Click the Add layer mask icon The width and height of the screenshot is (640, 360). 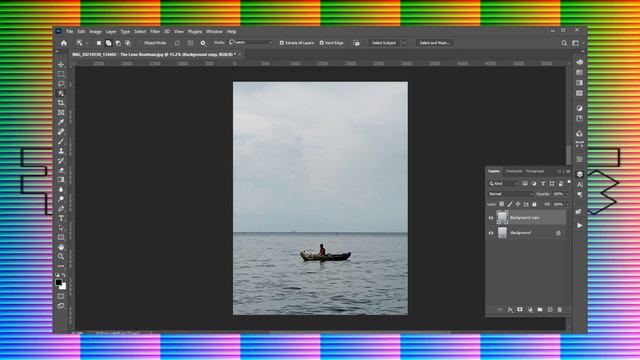point(520,310)
